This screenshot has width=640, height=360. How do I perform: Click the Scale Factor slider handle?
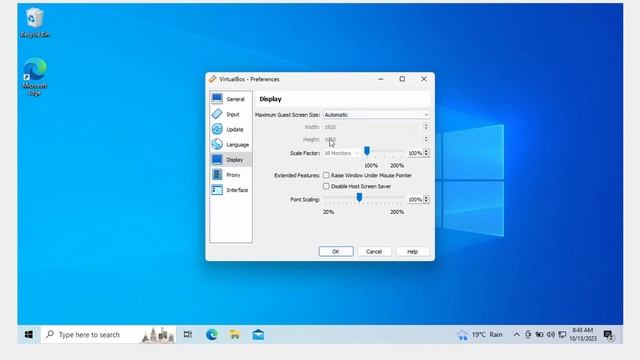(367, 151)
